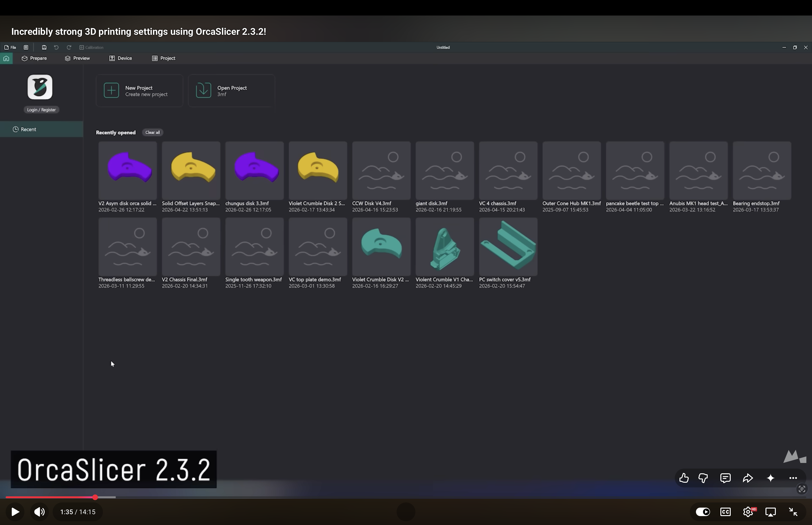This screenshot has width=812, height=525.
Task: Click the date 2025-09-07 15:45:53
Action: coord(565,210)
